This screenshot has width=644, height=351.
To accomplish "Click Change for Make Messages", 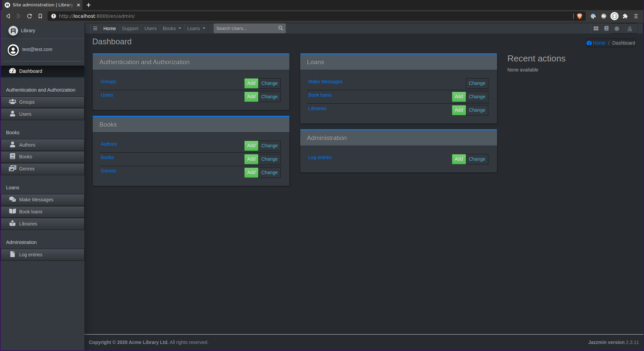I will [x=477, y=83].
